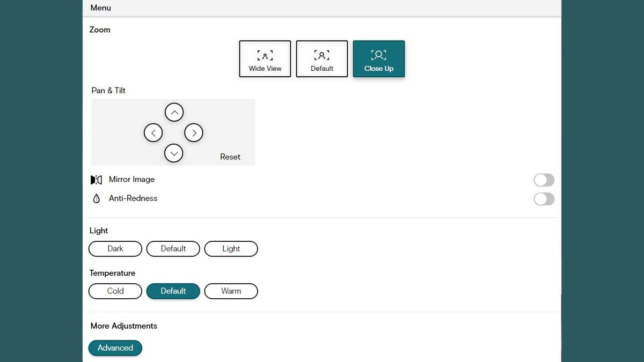
Task: Select the Default zoom preset
Action: (x=322, y=59)
